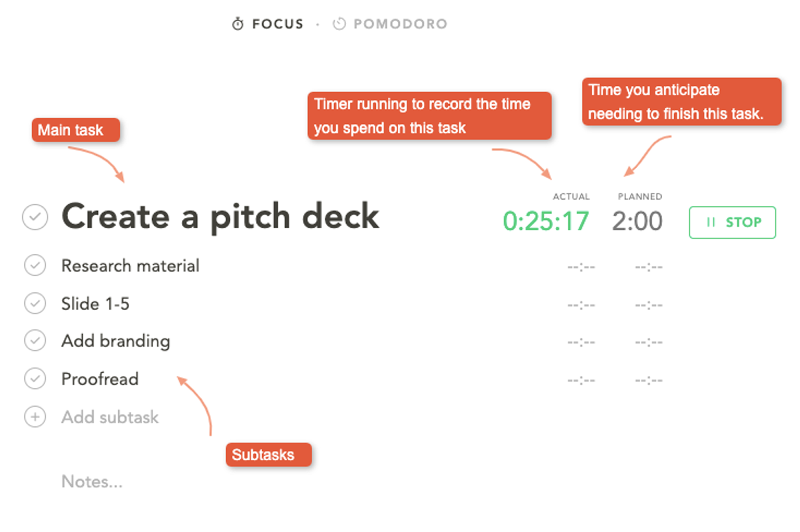Click the Pomodoro timer icon
Image resolution: width=800 pixels, height=532 pixels.
coord(339,23)
